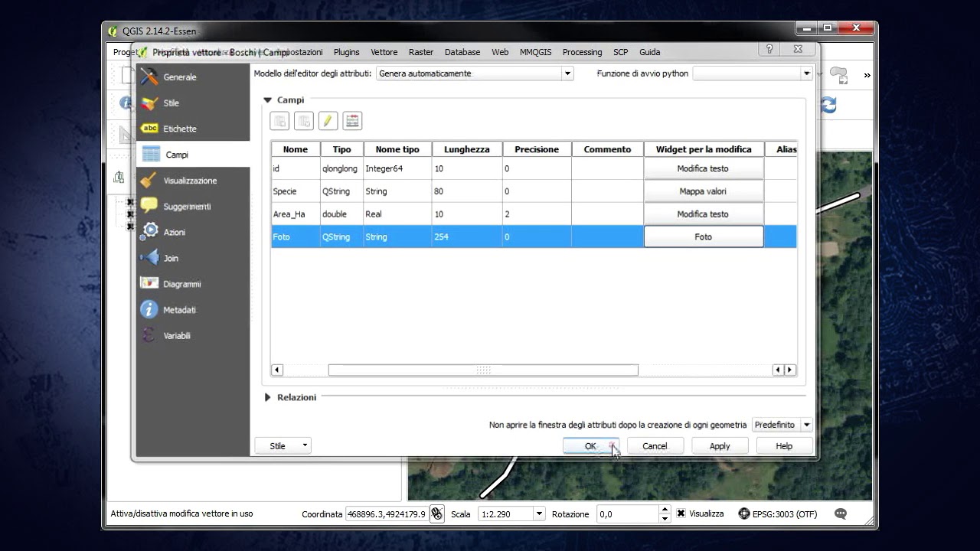
Task: Click the Apply button
Action: pos(720,446)
